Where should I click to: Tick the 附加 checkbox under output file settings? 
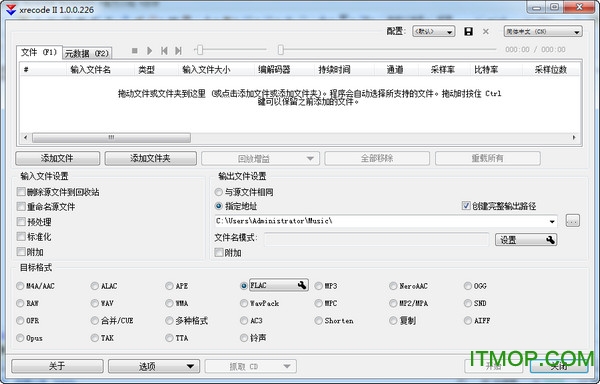click(219, 252)
